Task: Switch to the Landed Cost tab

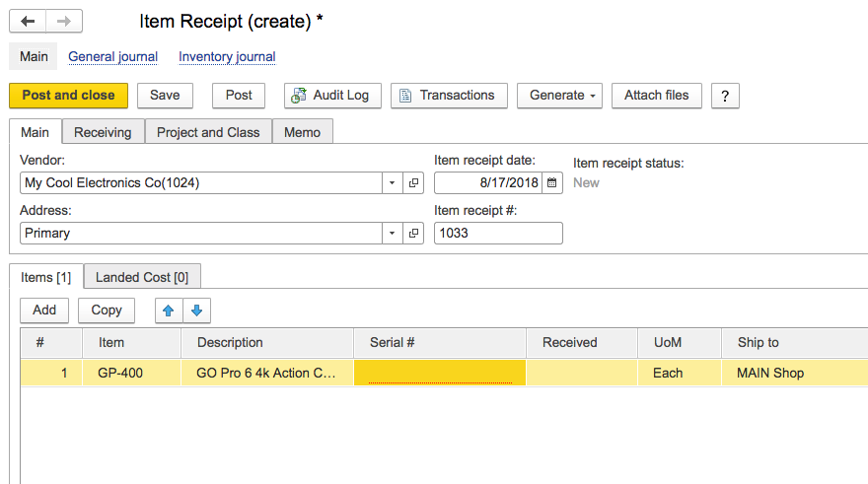Action: click(x=142, y=278)
